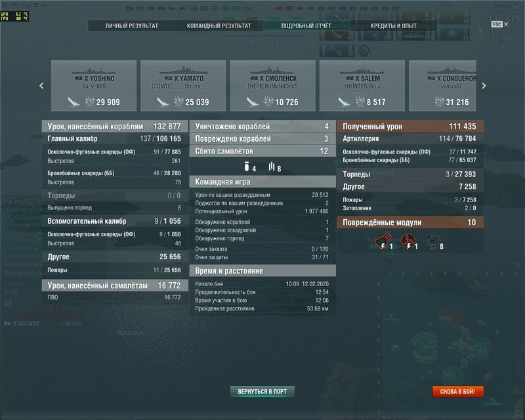Select the X Conqueror ship card

coord(442,86)
